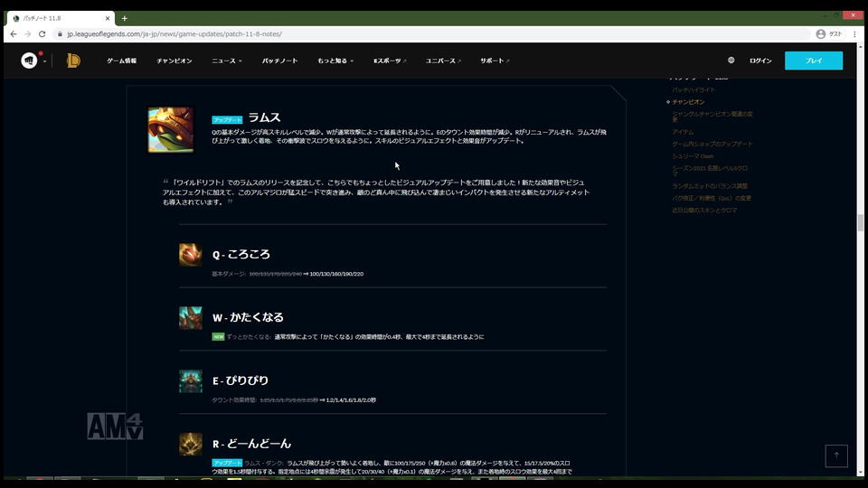The image size is (868, 488).
Task: Click the ラムス champion heading
Action: 264,117
